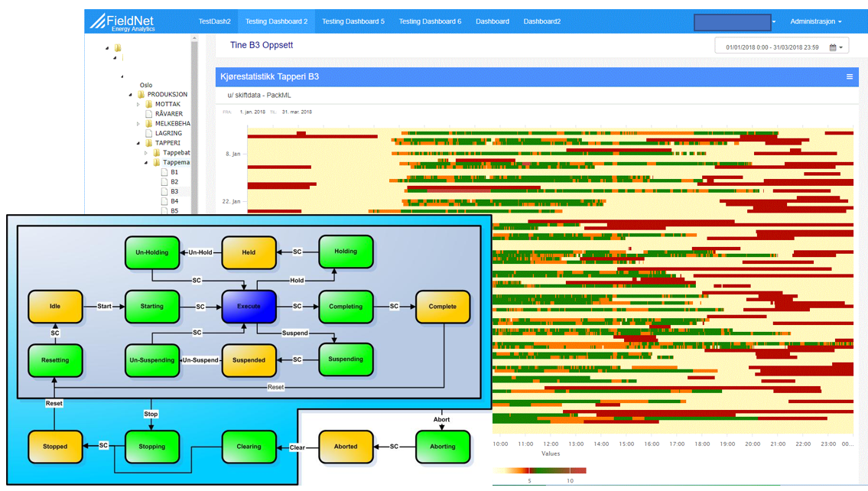Viewport: 868px width, 491px height.
Task: Expand the MOTTAK tree node
Action: point(138,104)
